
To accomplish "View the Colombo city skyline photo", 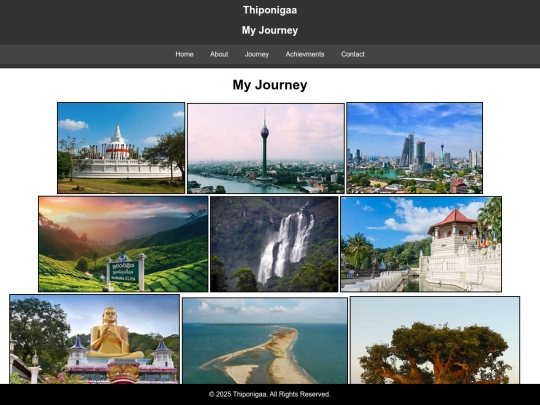I will (414, 148).
